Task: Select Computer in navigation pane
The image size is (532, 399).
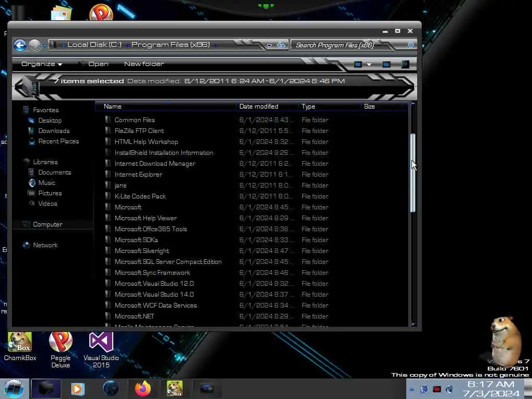Action: pyautogui.click(x=47, y=224)
